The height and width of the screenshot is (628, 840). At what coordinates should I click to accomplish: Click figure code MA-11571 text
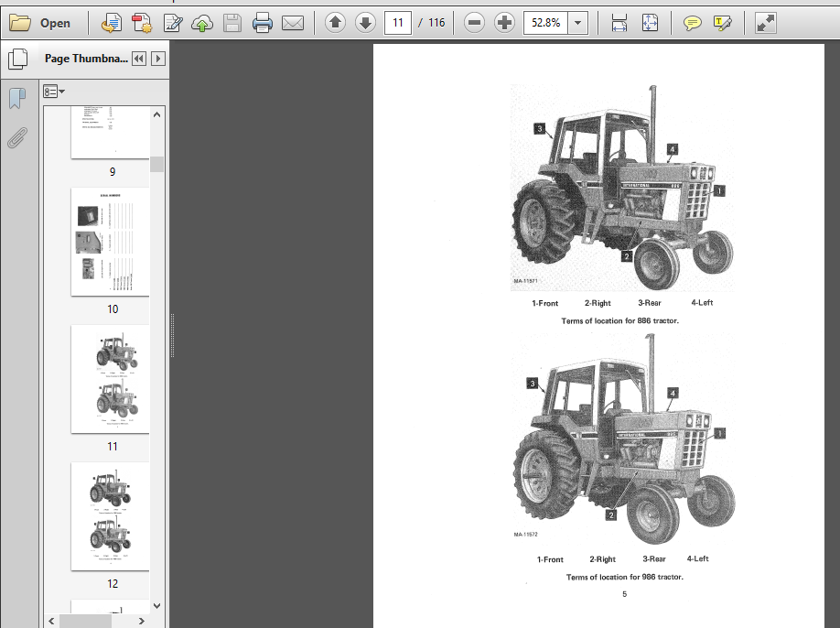[x=525, y=281]
